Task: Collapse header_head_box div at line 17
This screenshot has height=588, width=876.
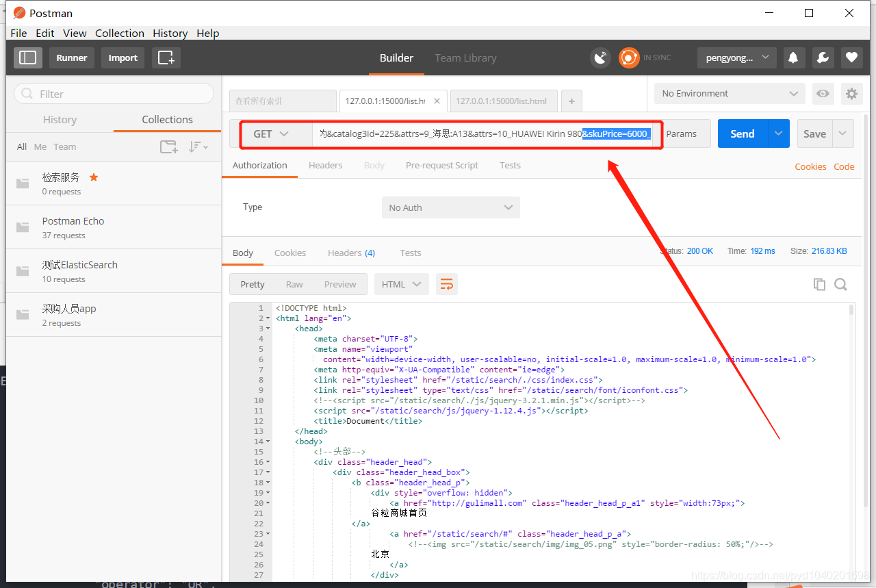Action: coord(268,472)
